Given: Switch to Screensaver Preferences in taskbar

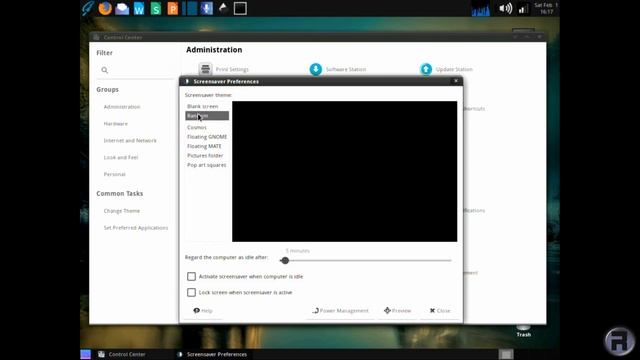Looking at the screenshot, I should tap(212, 354).
